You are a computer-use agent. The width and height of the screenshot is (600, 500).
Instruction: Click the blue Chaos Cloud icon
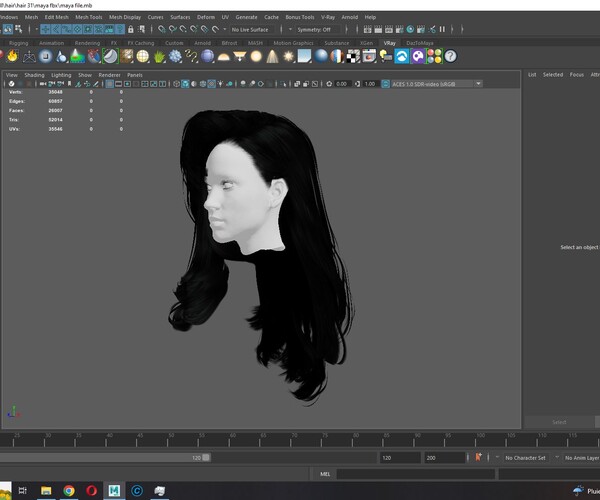[x=401, y=56]
